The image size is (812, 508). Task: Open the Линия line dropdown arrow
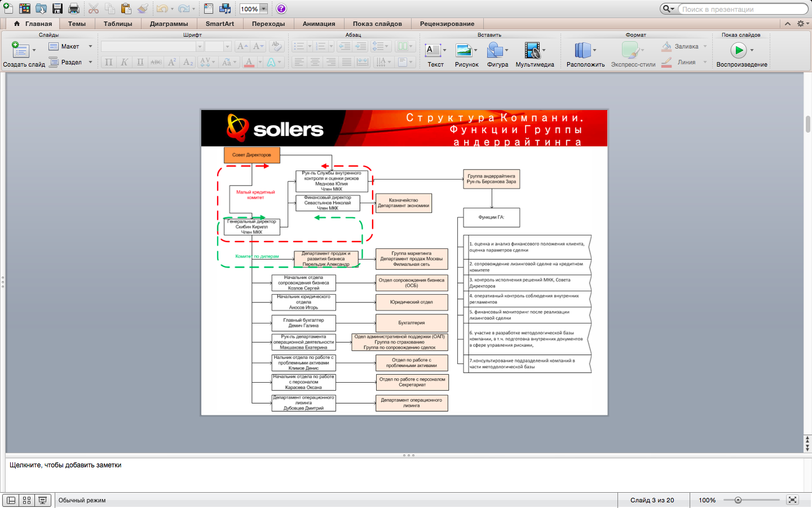705,62
